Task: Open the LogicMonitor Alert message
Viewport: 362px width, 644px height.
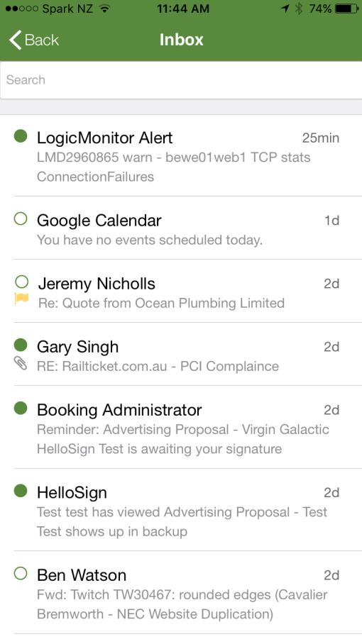Action: tap(181, 155)
